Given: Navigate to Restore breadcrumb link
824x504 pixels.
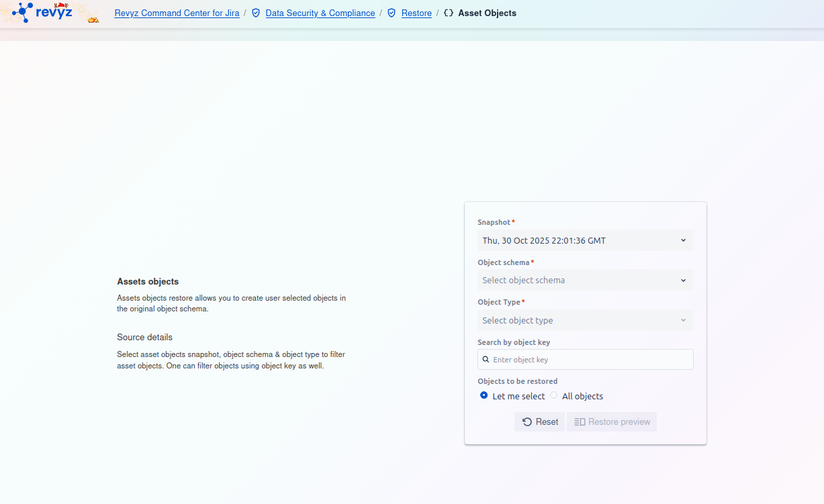Looking at the screenshot, I should [x=416, y=13].
